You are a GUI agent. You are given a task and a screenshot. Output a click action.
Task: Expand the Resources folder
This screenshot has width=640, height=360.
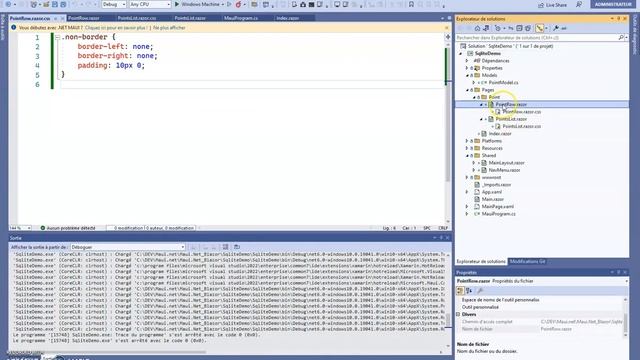(467, 148)
